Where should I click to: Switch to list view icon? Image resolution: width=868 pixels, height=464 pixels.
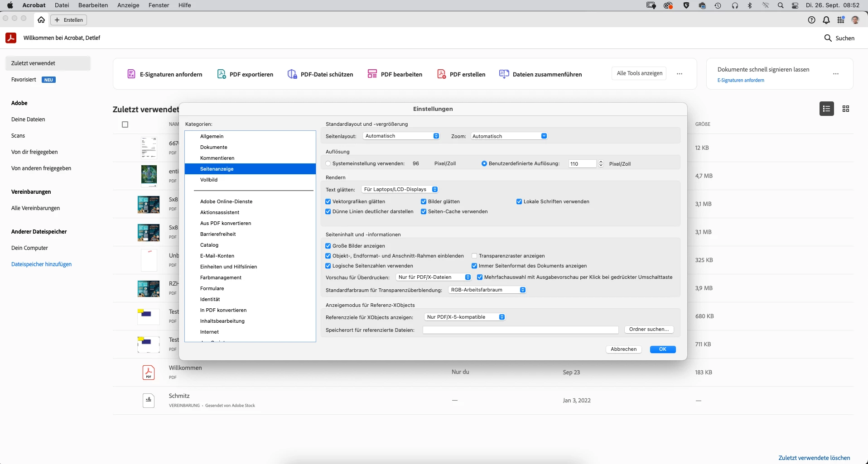click(x=827, y=109)
